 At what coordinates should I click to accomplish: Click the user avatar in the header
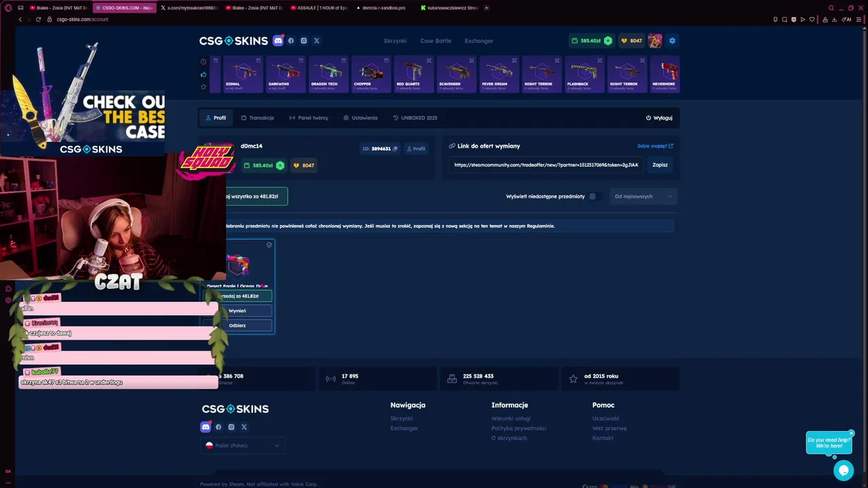[x=655, y=41]
